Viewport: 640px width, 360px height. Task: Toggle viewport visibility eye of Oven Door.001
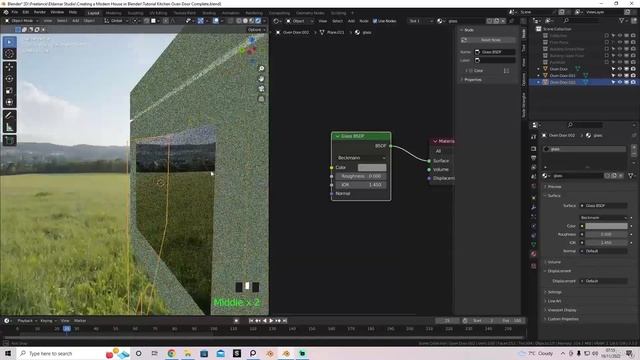pos(620,76)
